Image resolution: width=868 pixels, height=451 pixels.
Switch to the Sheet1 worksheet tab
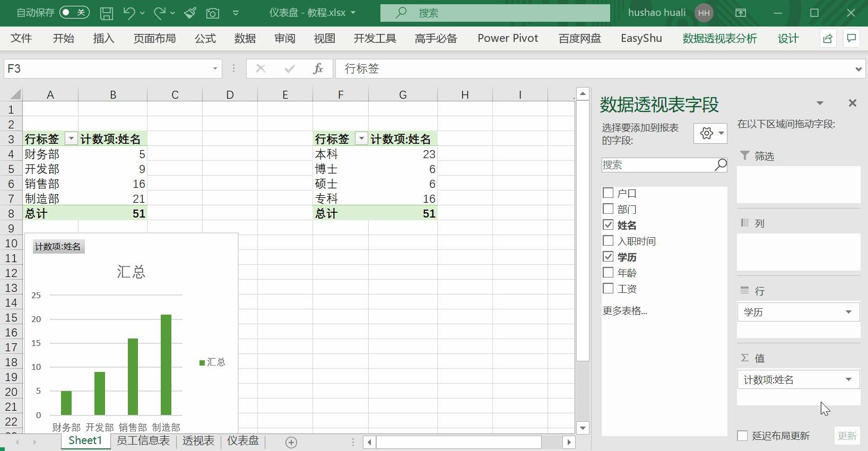pos(85,440)
